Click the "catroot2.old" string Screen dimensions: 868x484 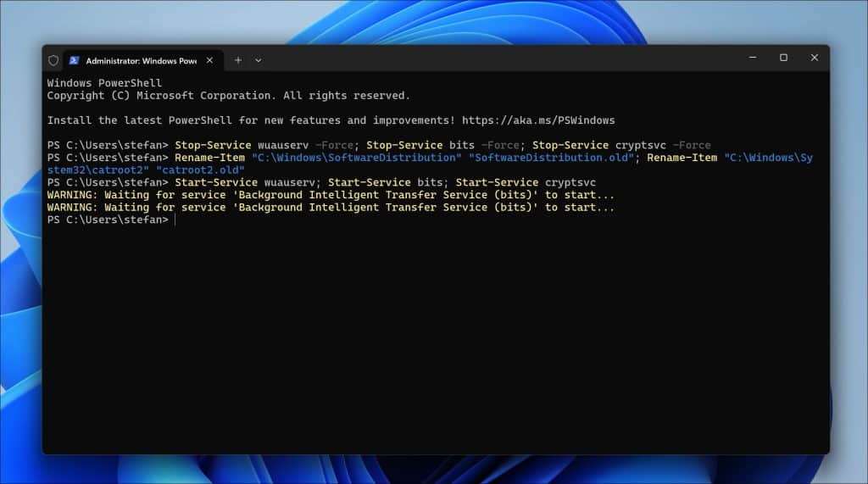coord(200,170)
